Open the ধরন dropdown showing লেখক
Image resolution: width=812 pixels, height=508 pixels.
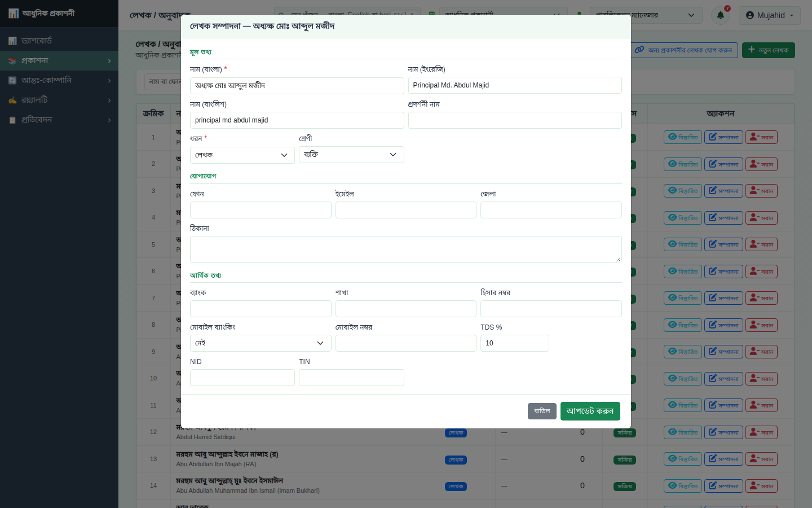point(242,155)
